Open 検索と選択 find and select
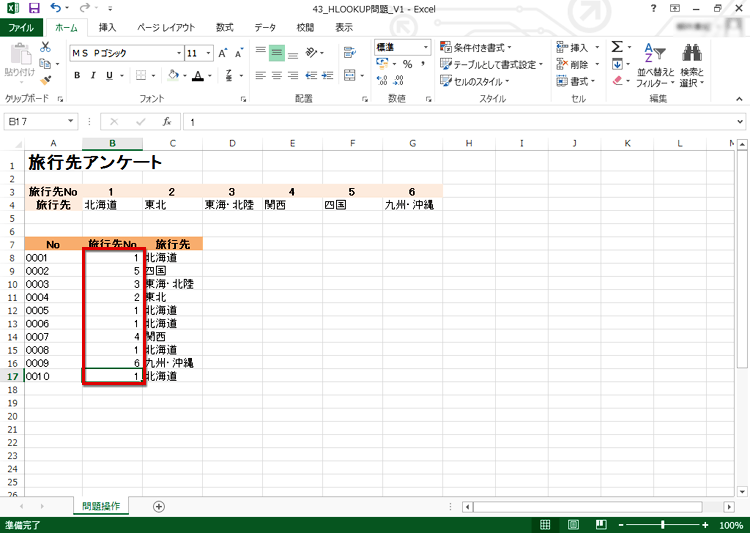Image resolution: width=750 pixels, height=533 pixels. 692,65
